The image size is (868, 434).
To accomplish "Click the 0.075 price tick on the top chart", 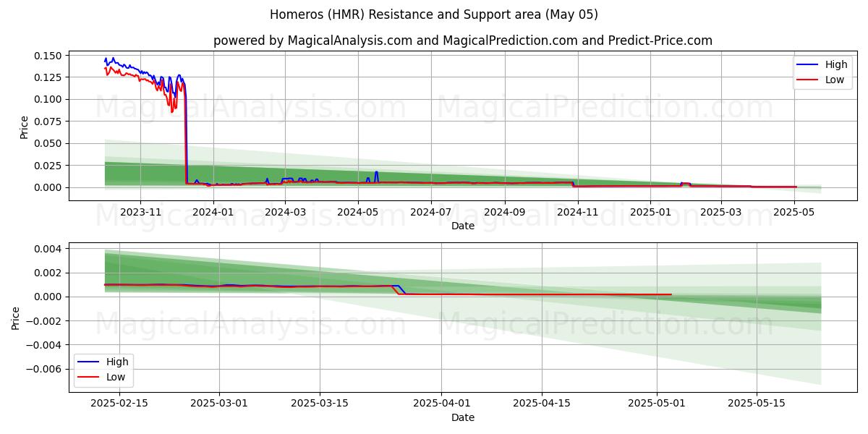I will (48, 122).
